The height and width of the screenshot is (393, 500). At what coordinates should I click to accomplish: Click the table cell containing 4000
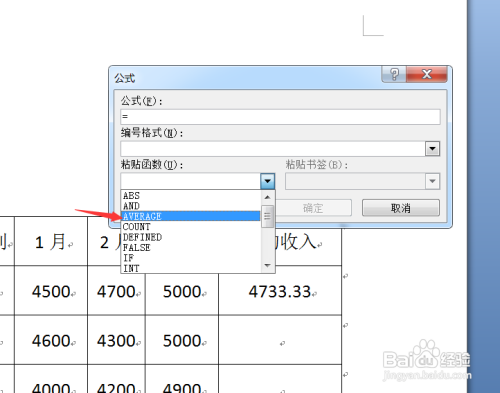[51, 379]
